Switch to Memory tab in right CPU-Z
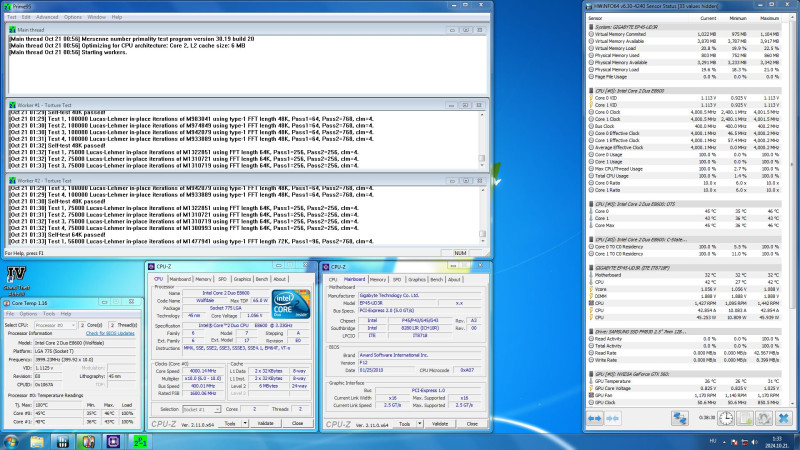The height and width of the screenshot is (450, 800). coord(378,280)
